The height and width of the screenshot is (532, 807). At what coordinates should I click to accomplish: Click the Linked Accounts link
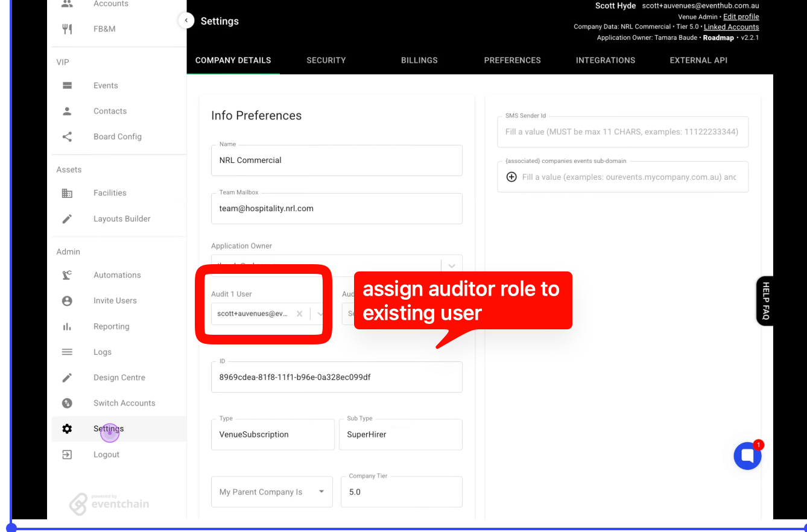[732, 27]
